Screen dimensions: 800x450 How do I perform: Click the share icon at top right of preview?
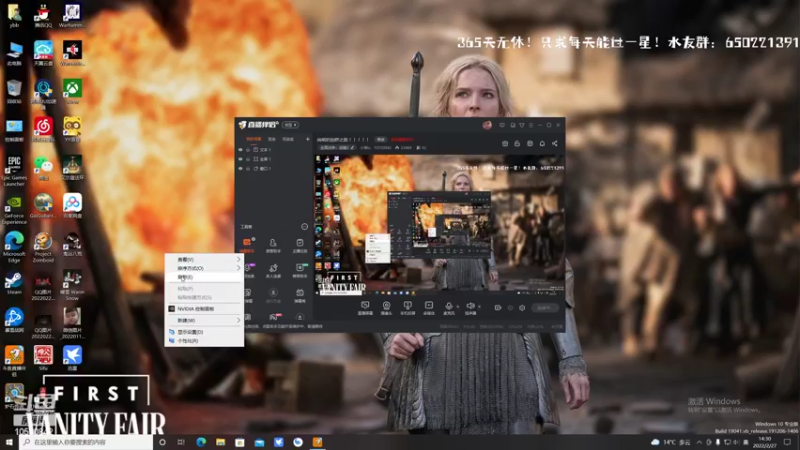(555, 143)
